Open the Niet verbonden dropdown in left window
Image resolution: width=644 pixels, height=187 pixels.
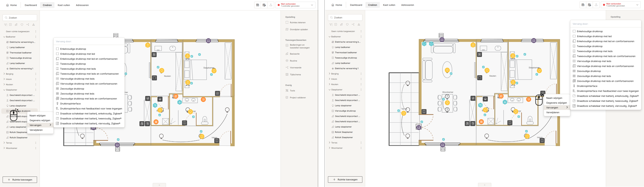pos(295,5)
